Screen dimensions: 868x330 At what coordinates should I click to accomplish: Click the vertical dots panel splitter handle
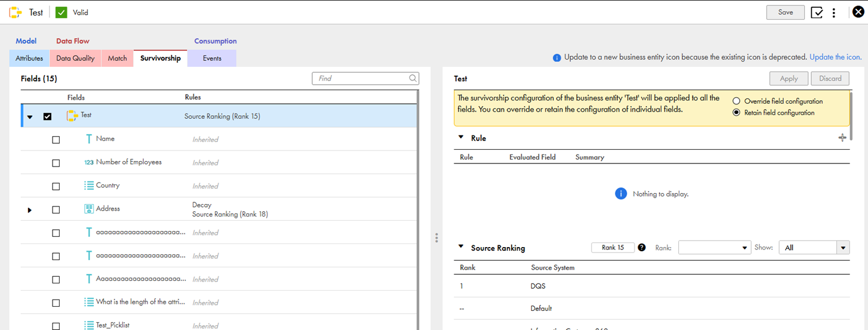pyautogui.click(x=437, y=238)
